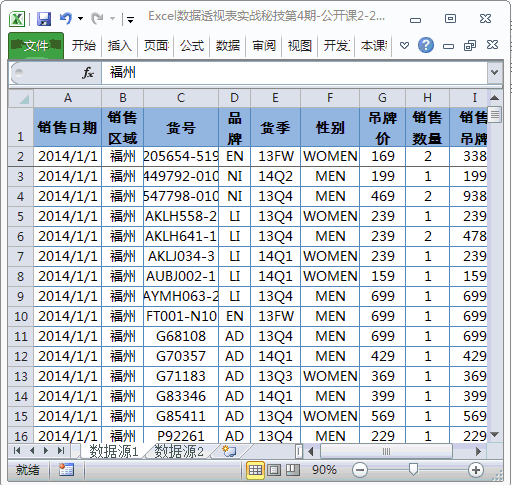
Task: Expand the undo history dropdown arrow
Action: coord(80,19)
